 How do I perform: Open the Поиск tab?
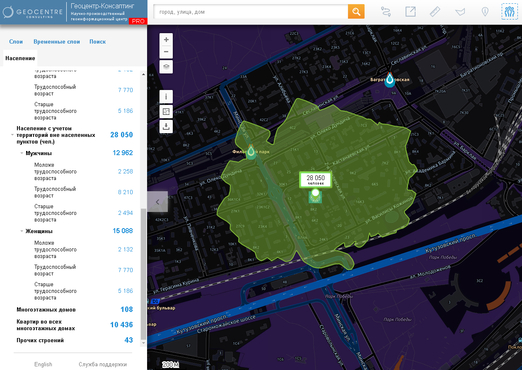pyautogui.click(x=97, y=42)
